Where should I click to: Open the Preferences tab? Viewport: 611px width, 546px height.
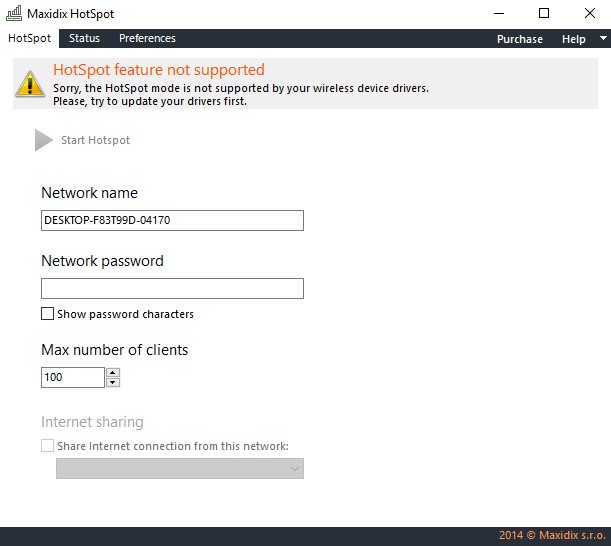[147, 38]
